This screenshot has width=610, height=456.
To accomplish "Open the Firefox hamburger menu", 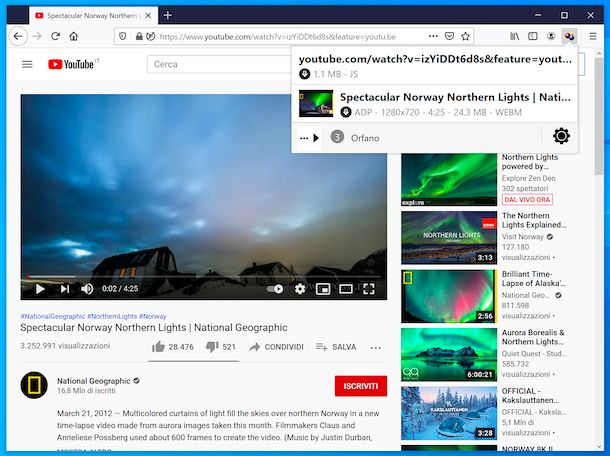I will click(593, 36).
